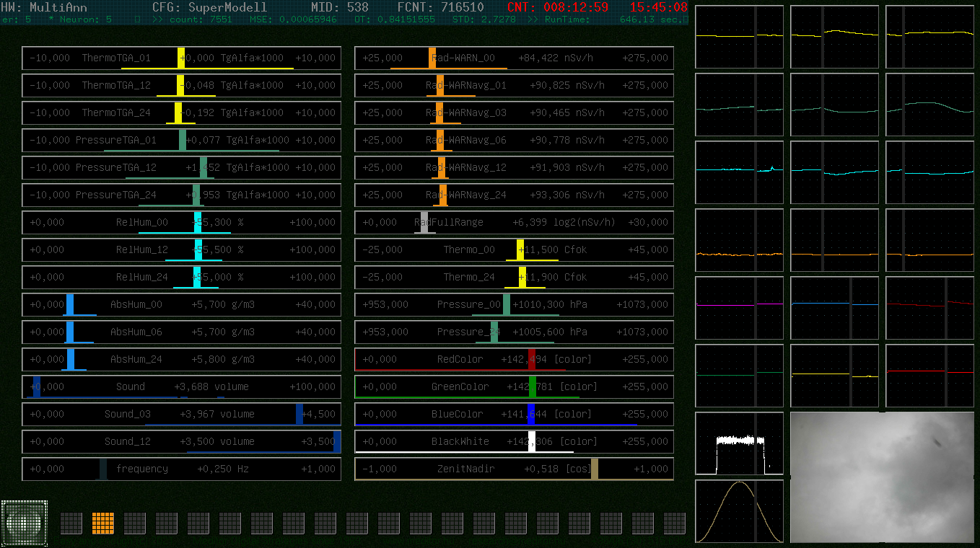Click the red 'CNT: 008:12:59' counter
980x548 pixels.
tap(557, 7)
